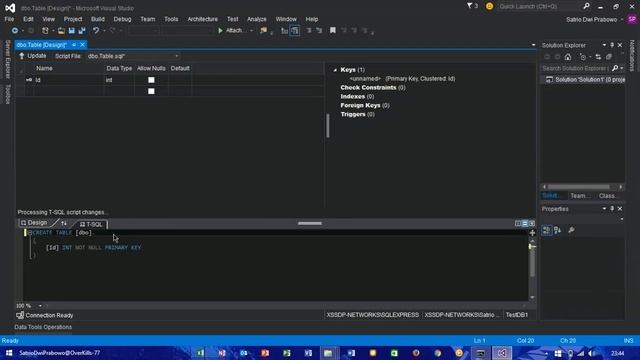Open the 100 % zoom dropdown
This screenshot has height=360, width=640.
click(40, 306)
